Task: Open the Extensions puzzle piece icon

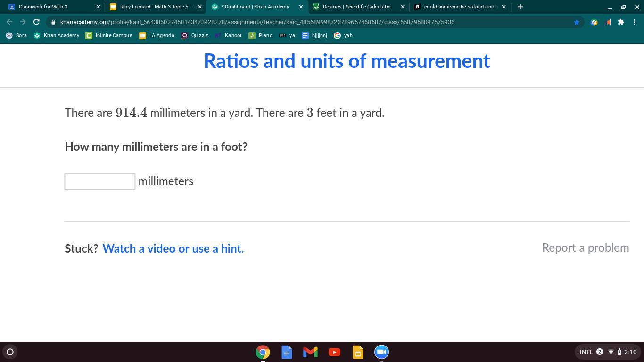Action: coord(621,22)
